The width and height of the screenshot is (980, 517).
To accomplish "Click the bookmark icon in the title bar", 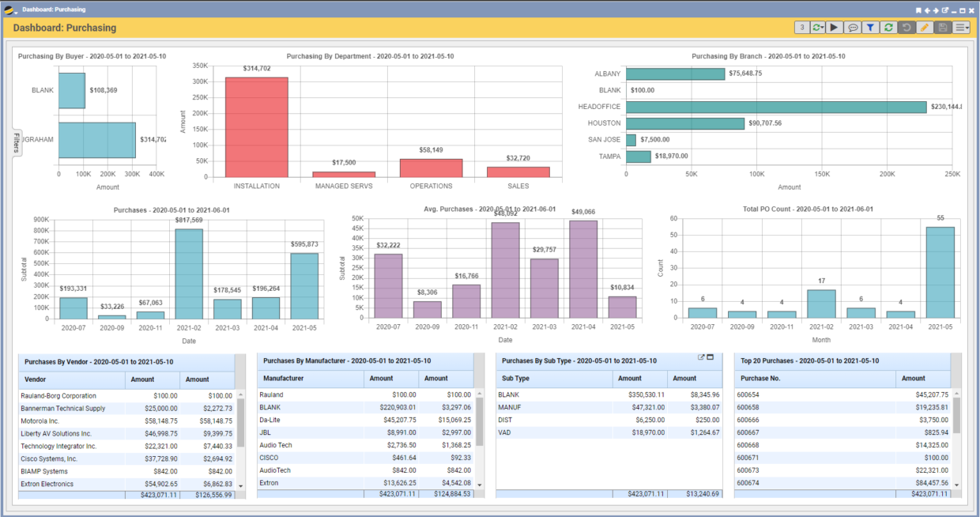I will click(919, 9).
